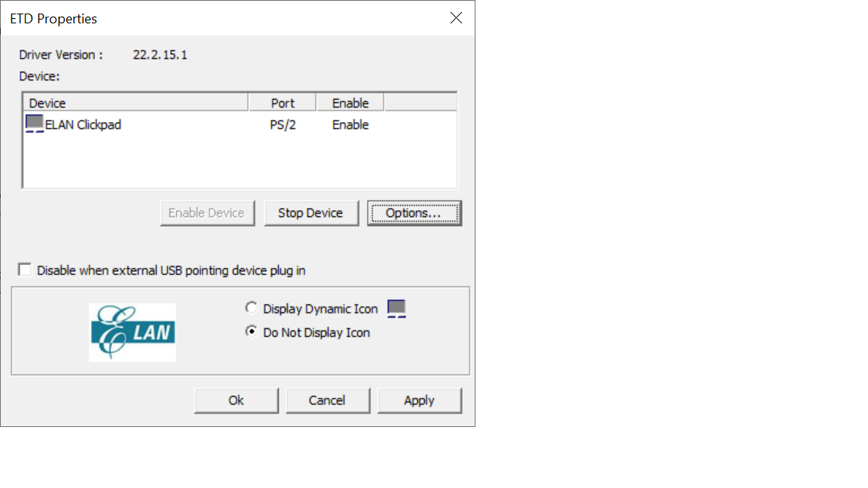The width and height of the screenshot is (868, 488).
Task: Click driver version value 22.2.15.1
Action: click(x=160, y=55)
